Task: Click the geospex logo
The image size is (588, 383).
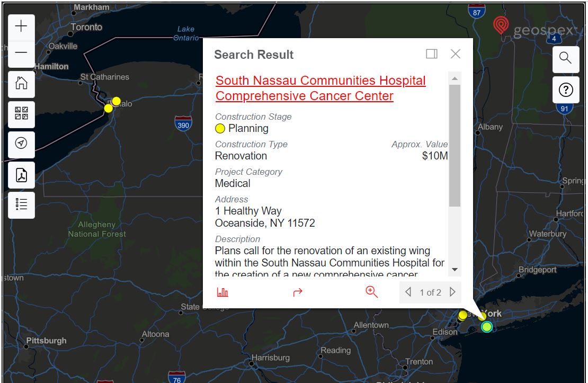Action: (534, 28)
